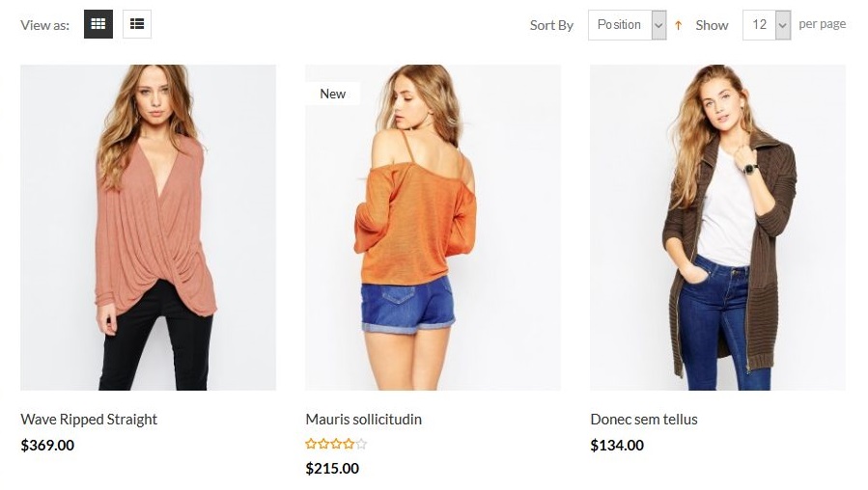The image size is (868, 490).
Task: Click the Sort By label
Action: (551, 25)
